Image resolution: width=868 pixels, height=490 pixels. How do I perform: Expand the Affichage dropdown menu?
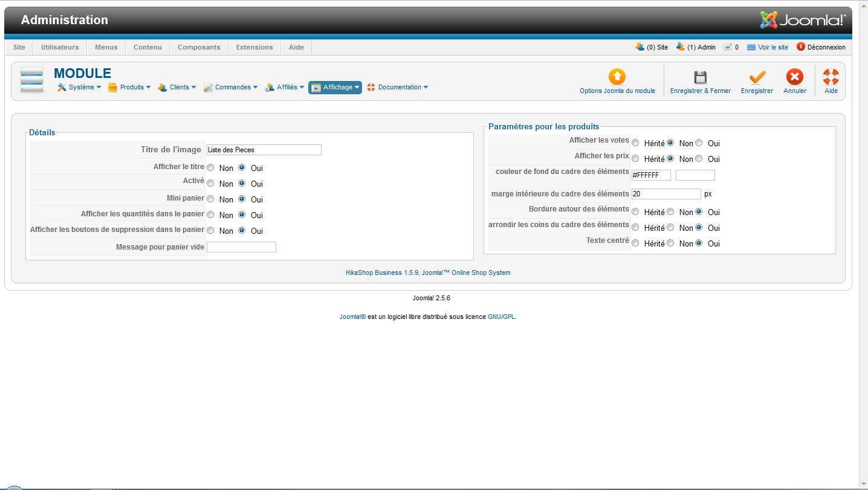[335, 88]
